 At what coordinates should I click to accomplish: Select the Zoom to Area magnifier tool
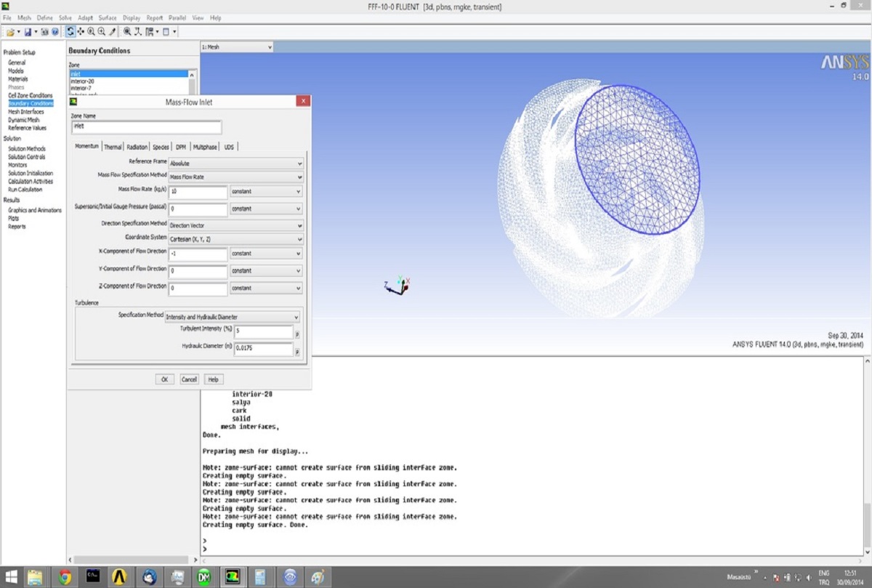click(x=102, y=32)
